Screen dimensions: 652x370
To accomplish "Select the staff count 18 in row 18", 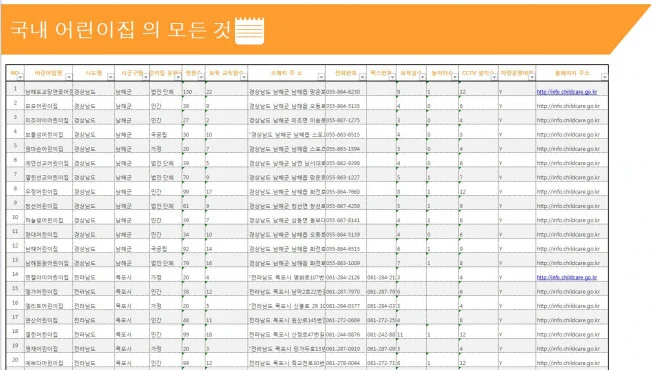I will (227, 332).
